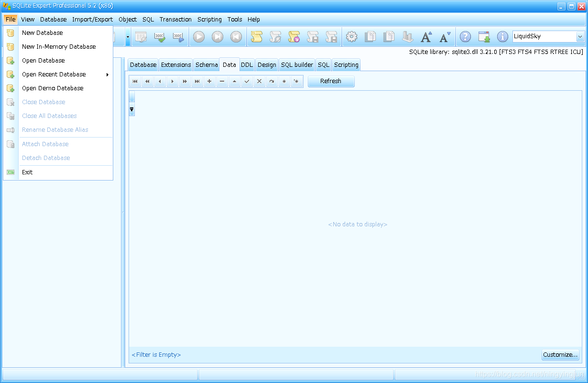
Task: Click the grid filter row funnel indicator
Action: [x=132, y=109]
